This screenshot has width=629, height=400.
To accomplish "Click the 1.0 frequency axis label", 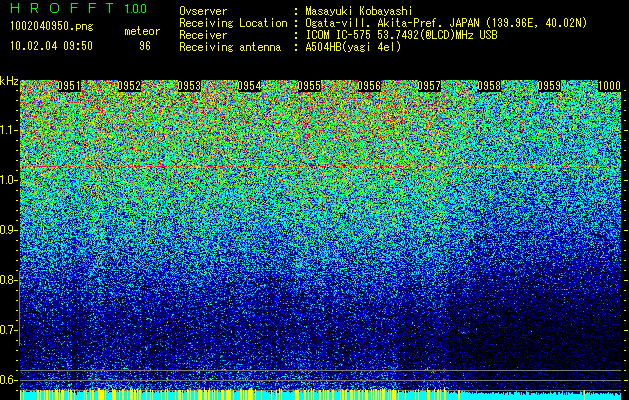I will pos(9,180).
